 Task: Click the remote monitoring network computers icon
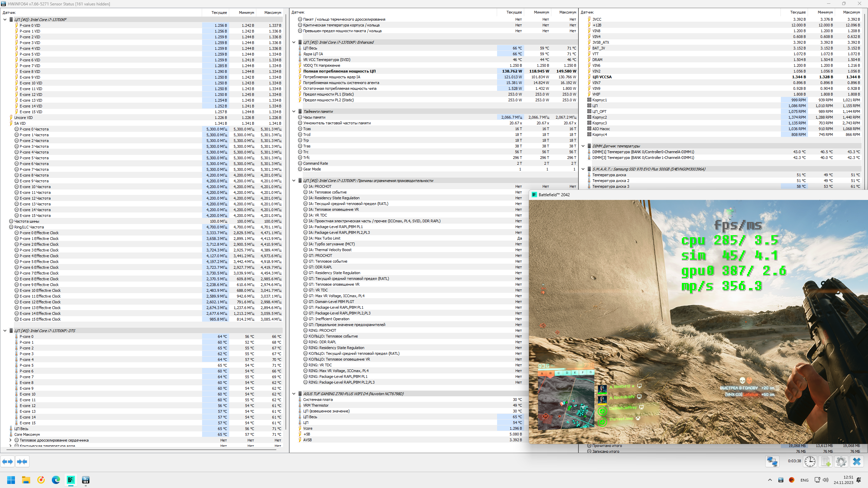(x=772, y=461)
